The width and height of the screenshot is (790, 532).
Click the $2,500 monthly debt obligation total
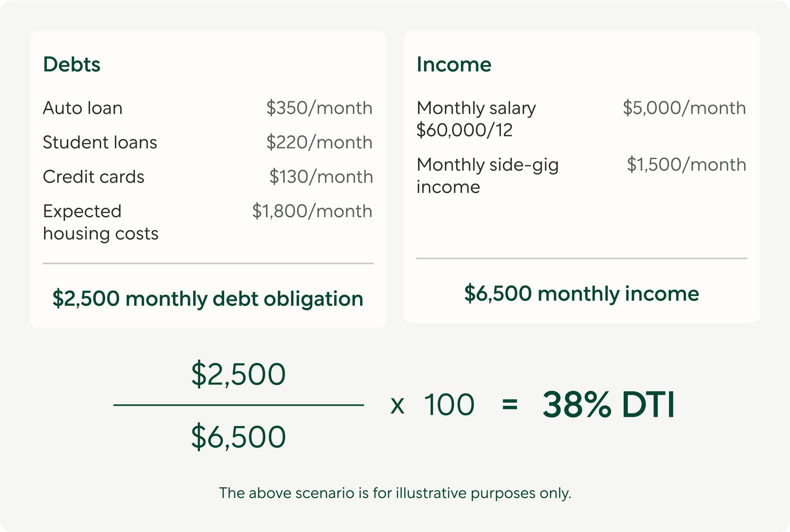coord(208,298)
